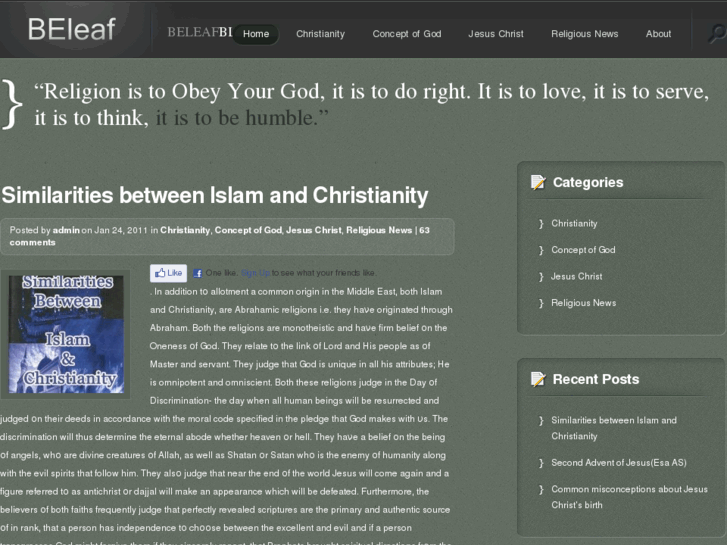Click the Sign Up link
The width and height of the screenshot is (727, 545).
[x=255, y=273]
